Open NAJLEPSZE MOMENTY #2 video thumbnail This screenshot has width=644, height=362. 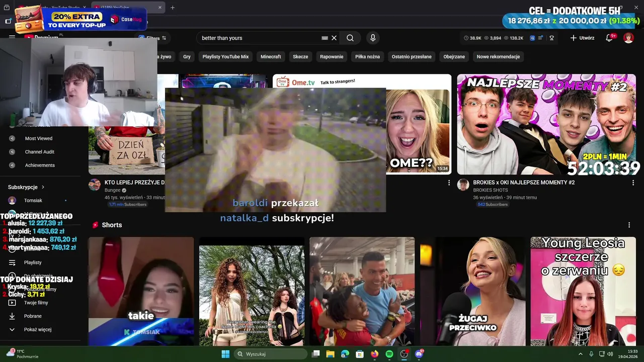(x=546, y=124)
